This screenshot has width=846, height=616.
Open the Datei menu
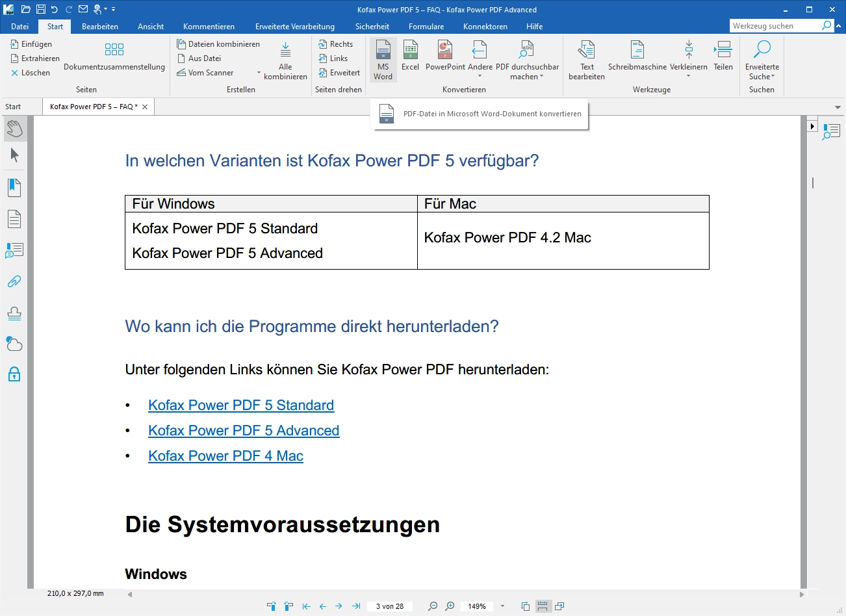click(x=20, y=27)
